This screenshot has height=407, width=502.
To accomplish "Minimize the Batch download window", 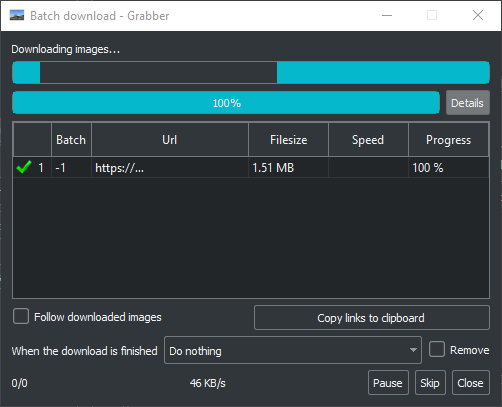I will point(387,15).
